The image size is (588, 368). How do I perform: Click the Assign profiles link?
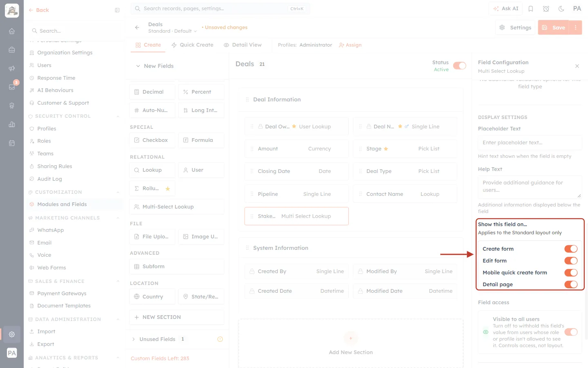coord(350,45)
